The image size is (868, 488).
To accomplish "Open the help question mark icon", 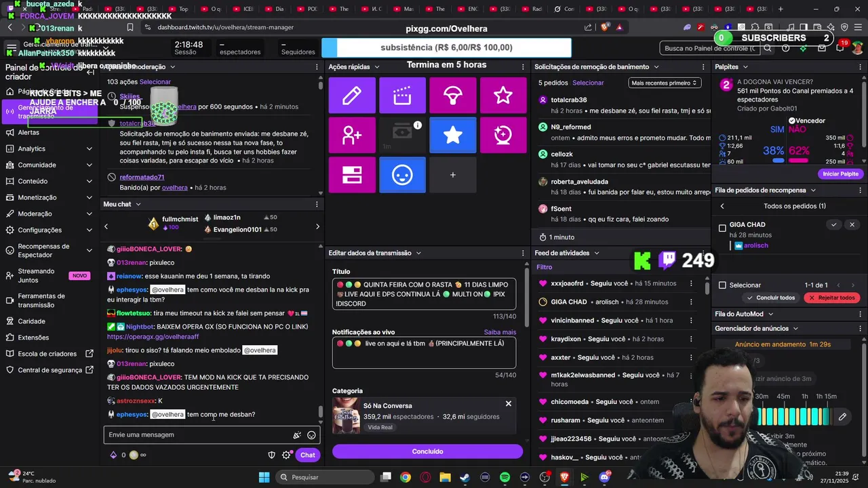I will tap(786, 49).
